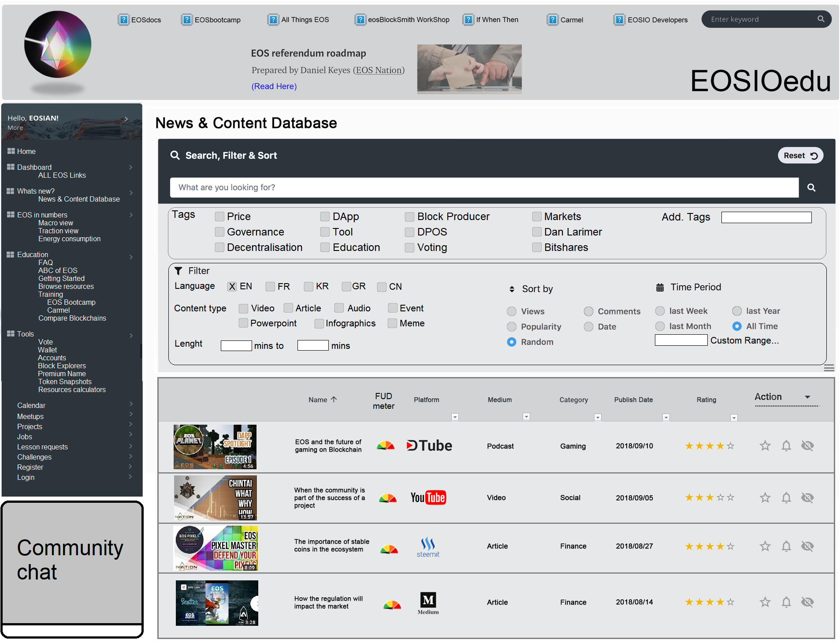Viewport: 840px width, 643px height.
Task: Expand the Hello EOSIAN profile arrow
Action: 126,119
